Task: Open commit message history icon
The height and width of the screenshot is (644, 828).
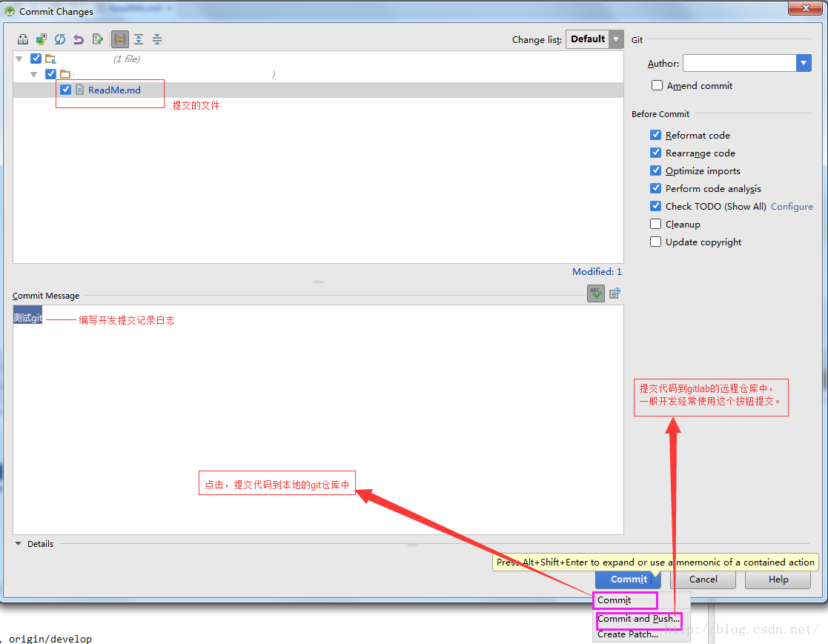Action: click(615, 293)
